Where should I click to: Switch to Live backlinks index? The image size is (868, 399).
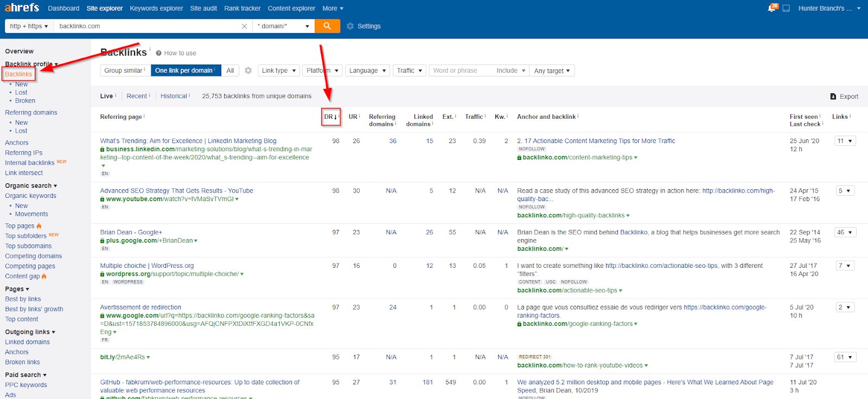(x=106, y=96)
